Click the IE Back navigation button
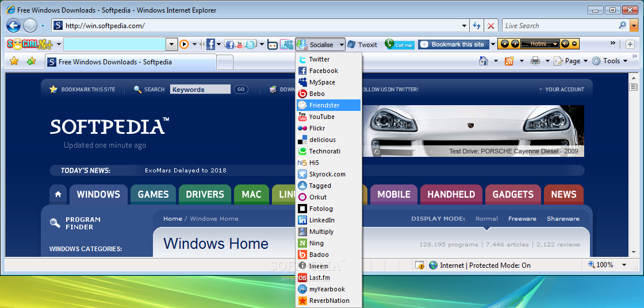Screen dimensions: 644x308 pyautogui.click(x=14, y=25)
